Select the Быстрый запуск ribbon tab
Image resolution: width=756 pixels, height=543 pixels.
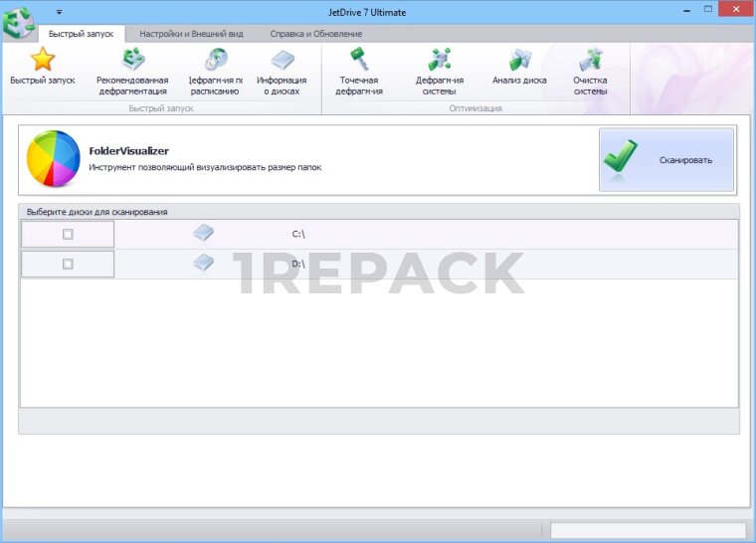point(82,34)
